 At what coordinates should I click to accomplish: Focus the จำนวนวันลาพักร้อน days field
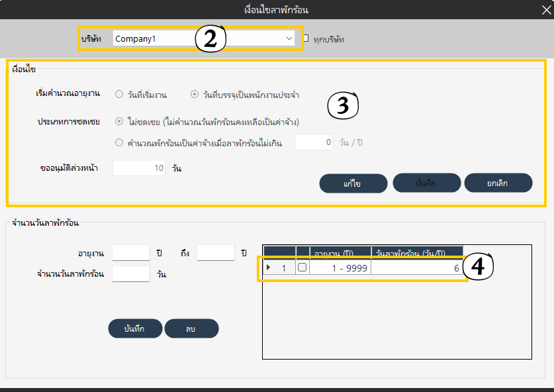131,273
